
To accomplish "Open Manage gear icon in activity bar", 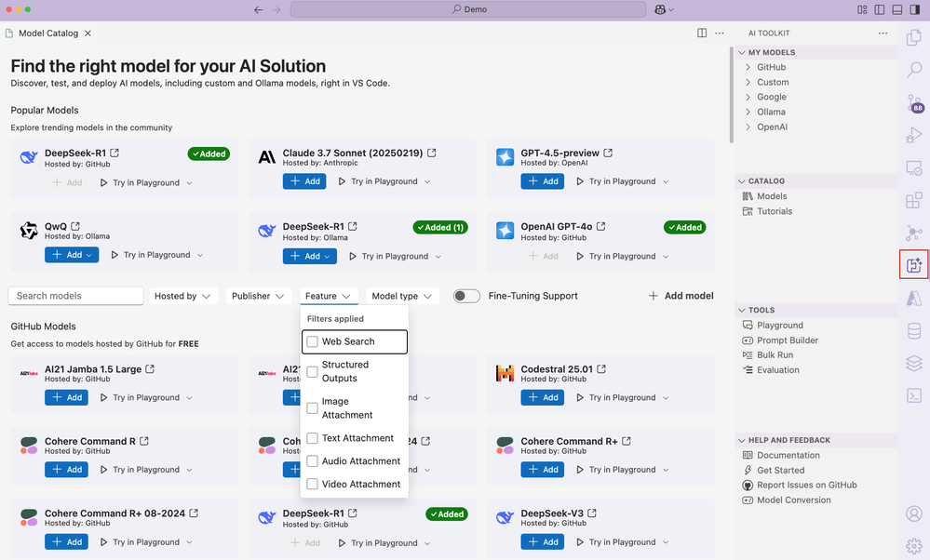I will click(914, 545).
